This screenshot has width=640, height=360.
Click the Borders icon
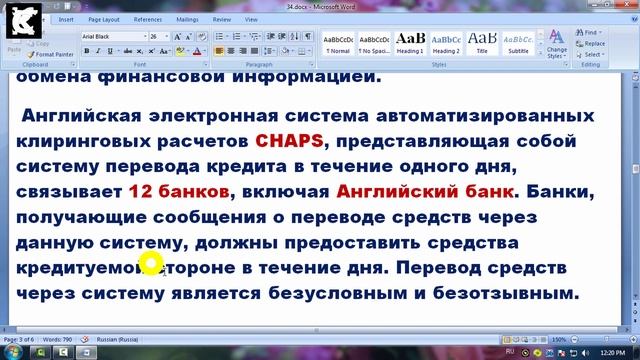[x=302, y=51]
